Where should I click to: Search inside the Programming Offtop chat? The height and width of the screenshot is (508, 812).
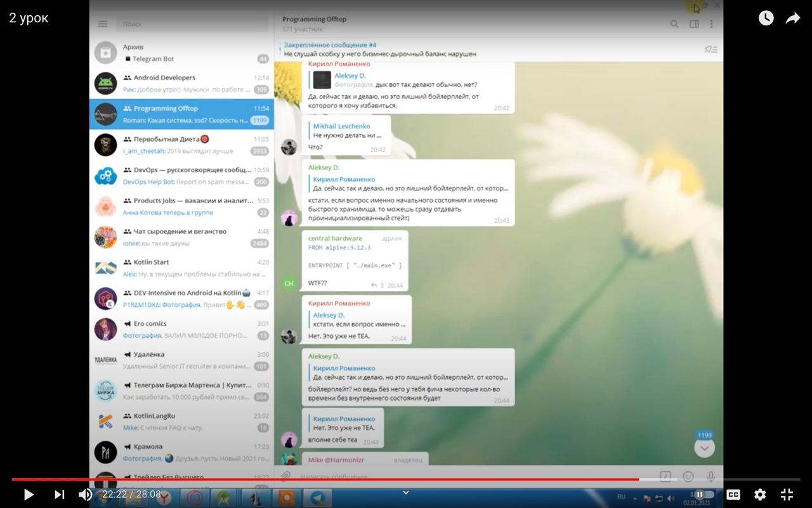[x=674, y=24]
